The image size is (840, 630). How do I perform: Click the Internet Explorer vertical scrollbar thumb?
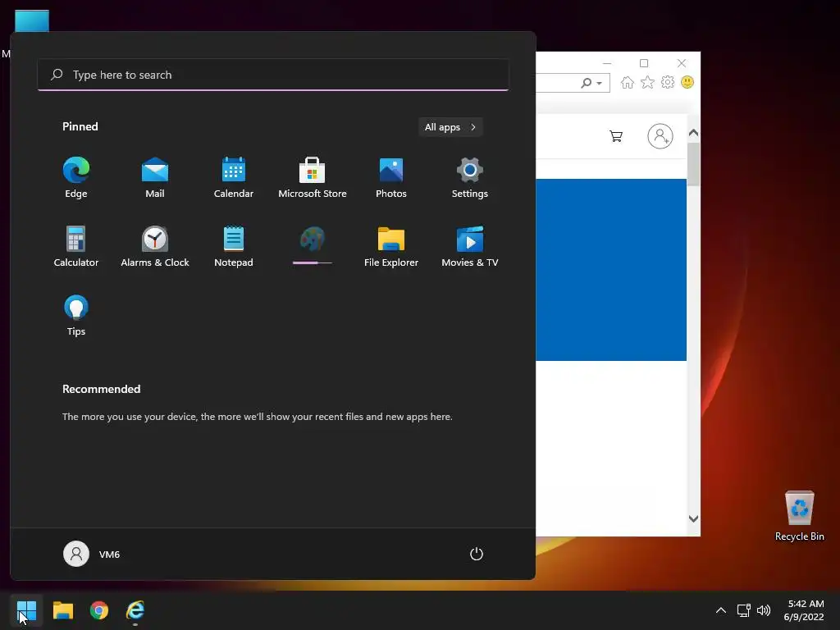(693, 164)
